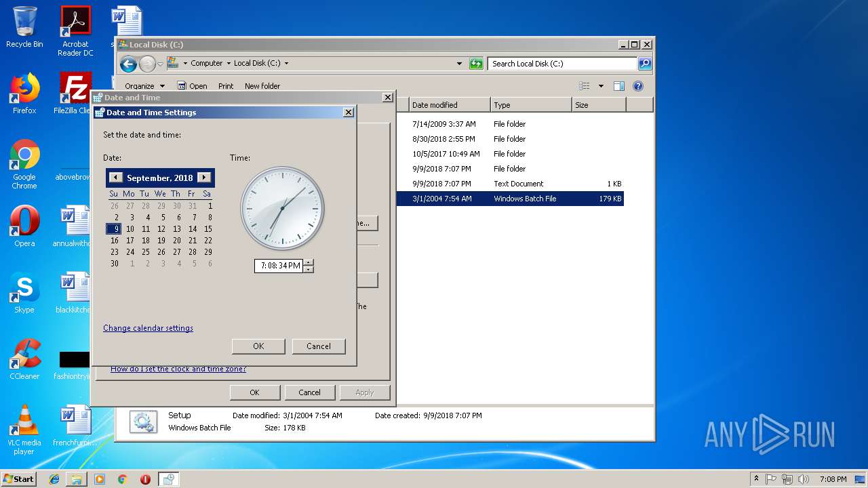This screenshot has width=868, height=488.
Task: Click the volume speaker tray icon
Action: [x=803, y=479]
